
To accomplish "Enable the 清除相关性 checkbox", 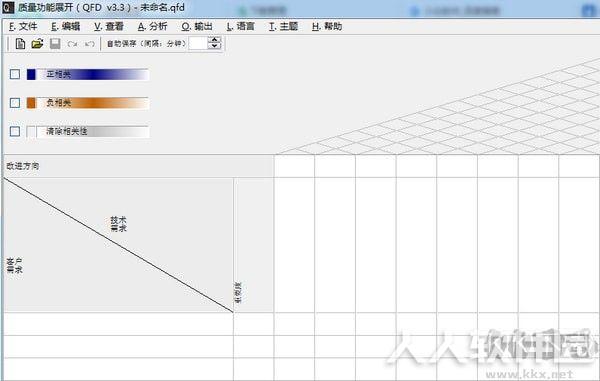I will [x=15, y=132].
